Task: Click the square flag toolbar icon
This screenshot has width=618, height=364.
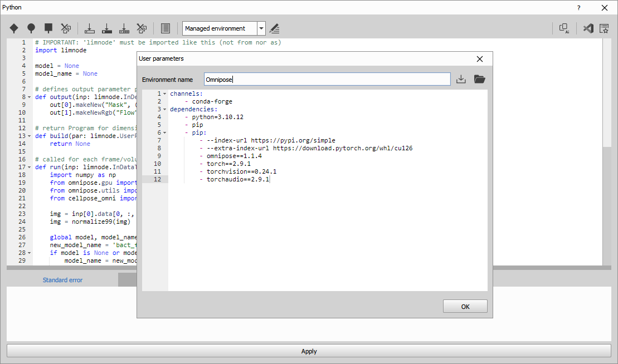Action: click(48, 28)
